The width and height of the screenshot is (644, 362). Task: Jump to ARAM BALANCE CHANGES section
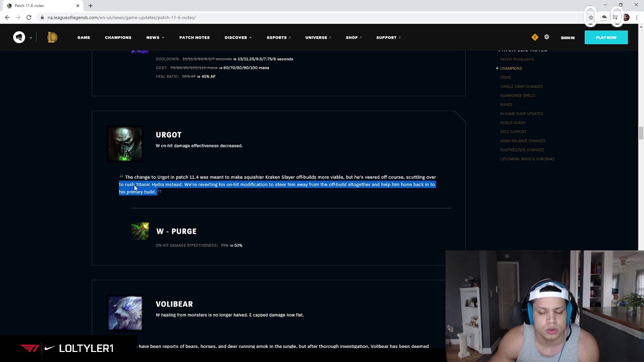pos(523,141)
